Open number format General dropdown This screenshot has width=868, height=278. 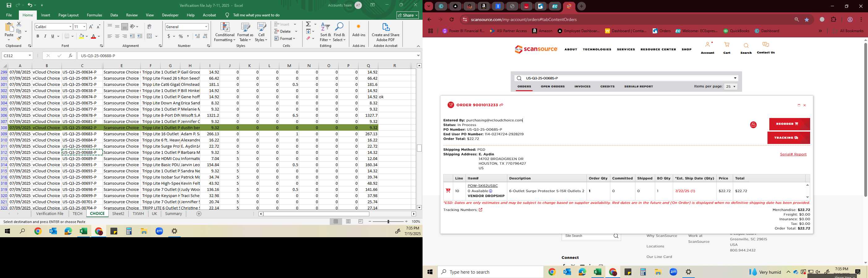pyautogui.click(x=206, y=27)
